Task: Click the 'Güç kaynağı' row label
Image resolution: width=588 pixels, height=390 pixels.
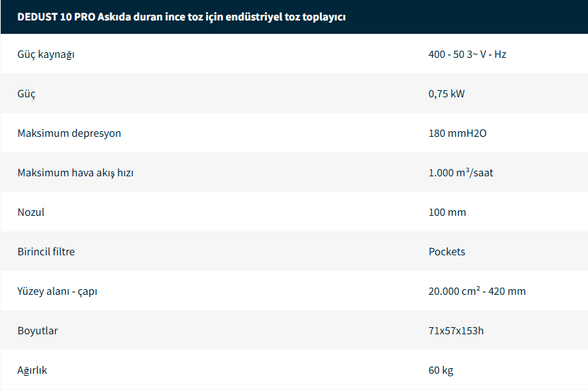Action: pyautogui.click(x=46, y=55)
